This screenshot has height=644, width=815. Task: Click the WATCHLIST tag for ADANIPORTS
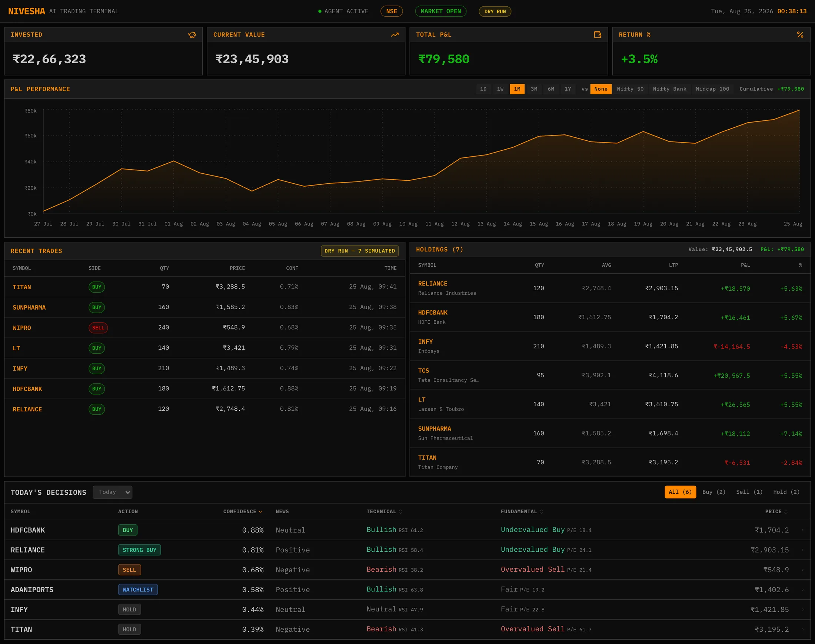click(138, 590)
